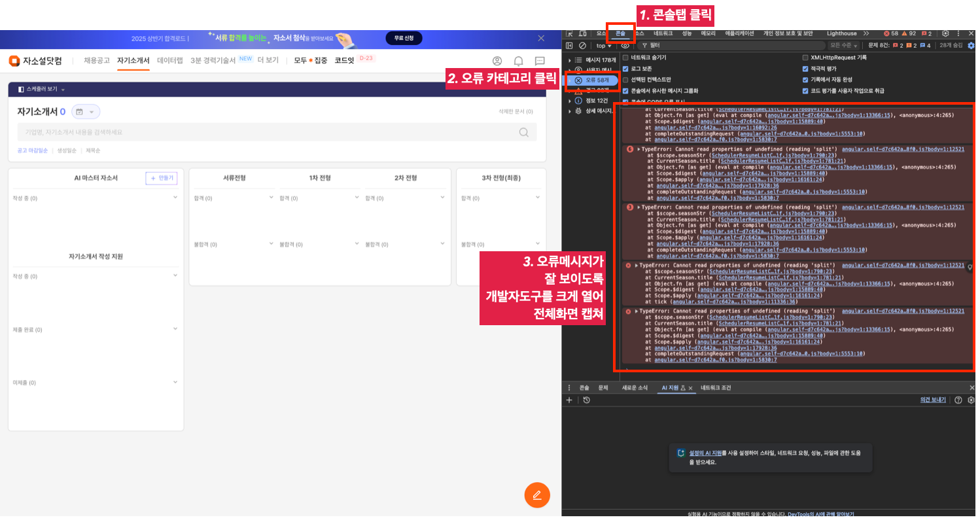
Task: Click the orange pencil floating button
Action: pyautogui.click(x=537, y=495)
